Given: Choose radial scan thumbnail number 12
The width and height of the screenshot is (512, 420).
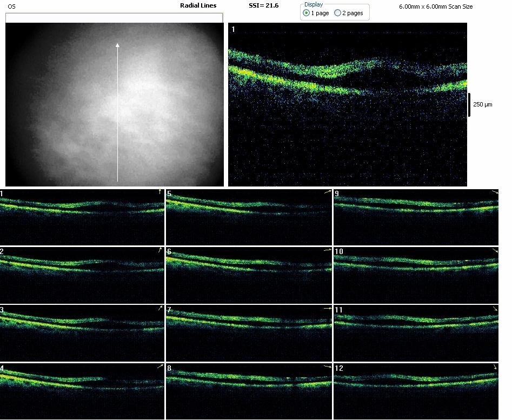Looking at the screenshot, I should (415, 391).
